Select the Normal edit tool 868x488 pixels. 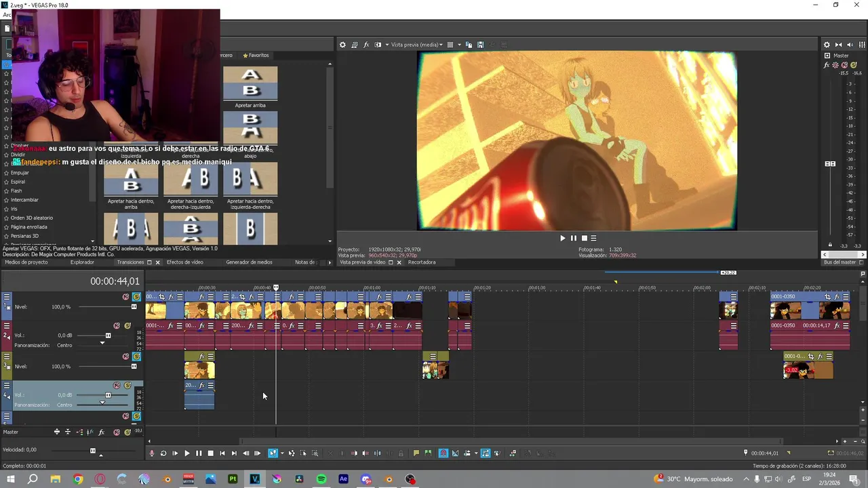(273, 453)
